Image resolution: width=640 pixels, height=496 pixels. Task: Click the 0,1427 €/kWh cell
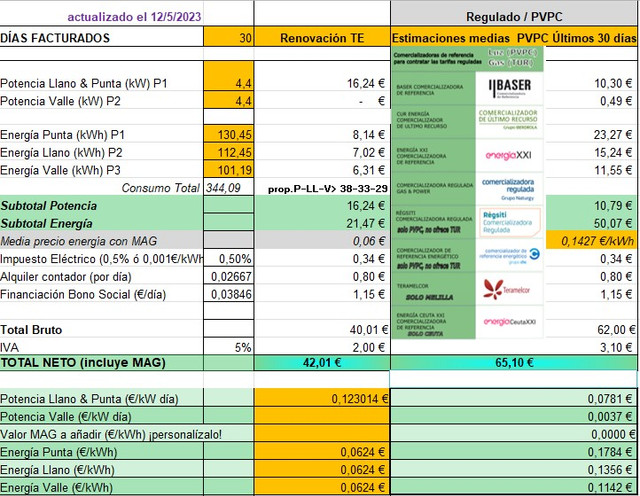click(591, 241)
